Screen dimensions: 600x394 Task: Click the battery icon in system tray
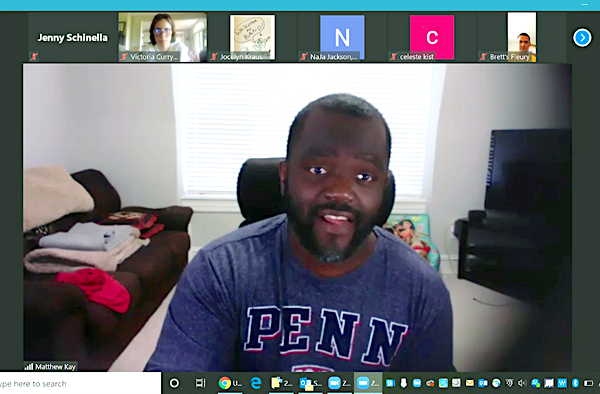point(588,383)
